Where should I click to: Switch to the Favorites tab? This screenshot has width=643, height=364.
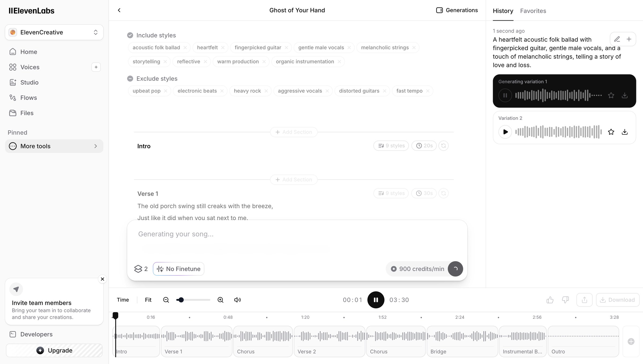[x=533, y=11]
